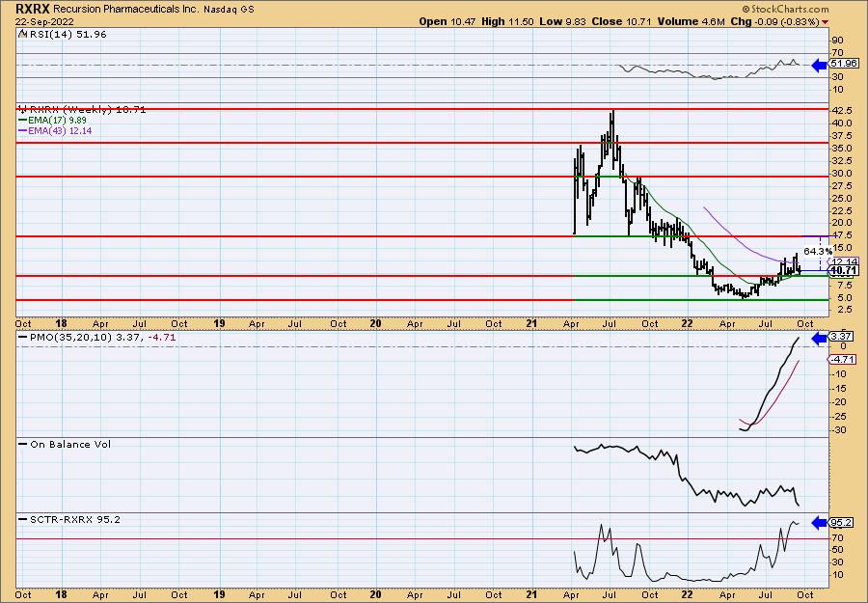Click the 42.5 label on the price axis
Viewport: 868px width, 603px height.
[841, 110]
